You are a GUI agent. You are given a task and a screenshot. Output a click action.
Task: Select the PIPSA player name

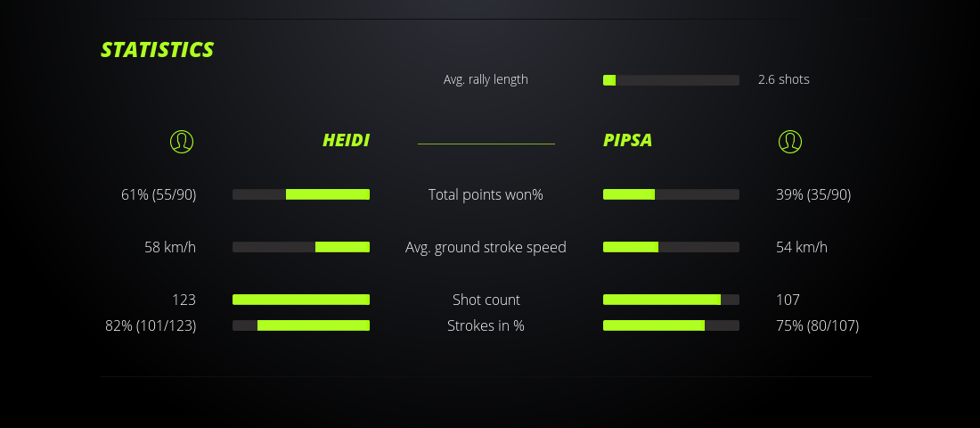[627, 141]
